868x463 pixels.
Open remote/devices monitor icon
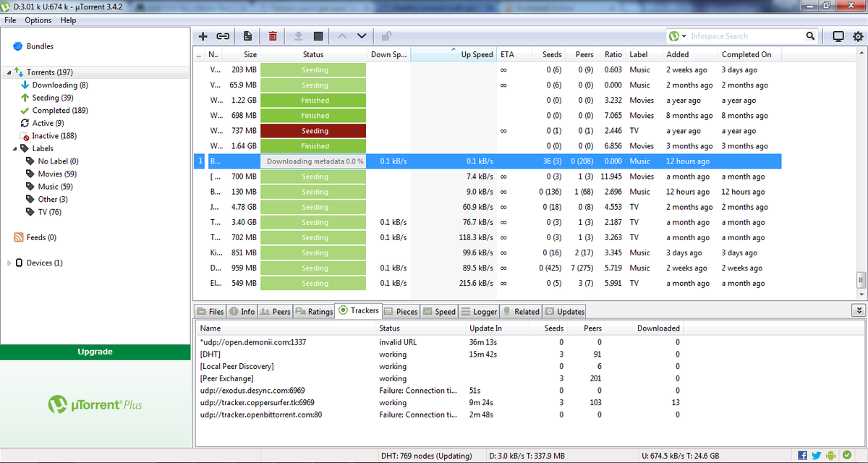tap(838, 36)
